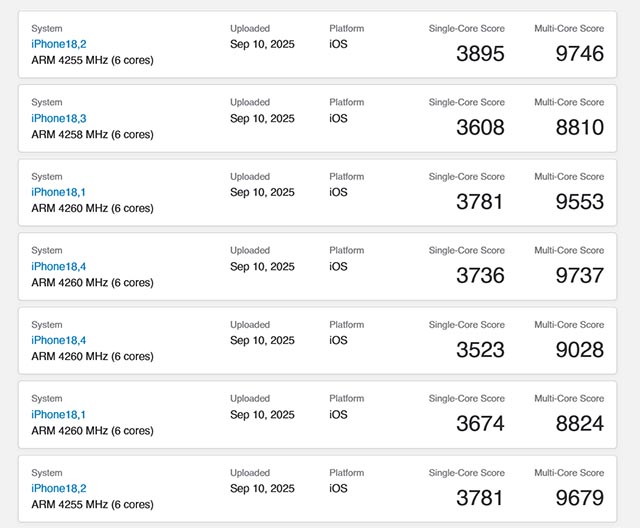Open the iPhone18,1 link scoring 9553 multi-core
640x528 pixels.
pyautogui.click(x=59, y=192)
